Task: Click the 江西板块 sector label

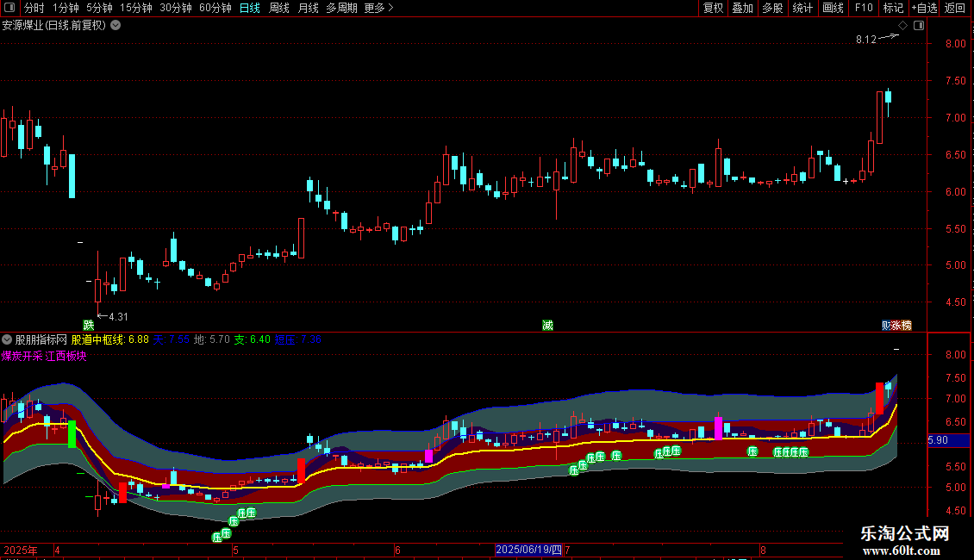Action: pos(66,357)
